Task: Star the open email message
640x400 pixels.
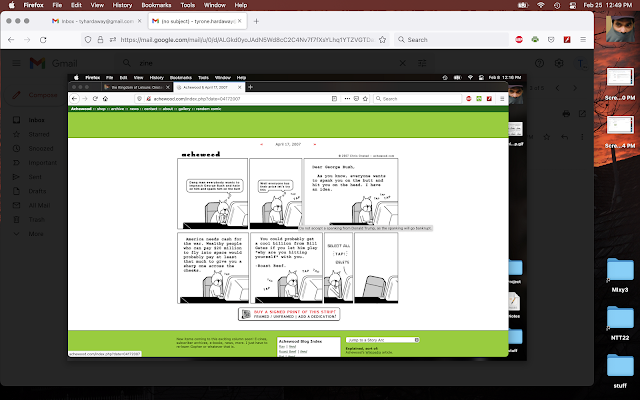Action: [x=547, y=137]
